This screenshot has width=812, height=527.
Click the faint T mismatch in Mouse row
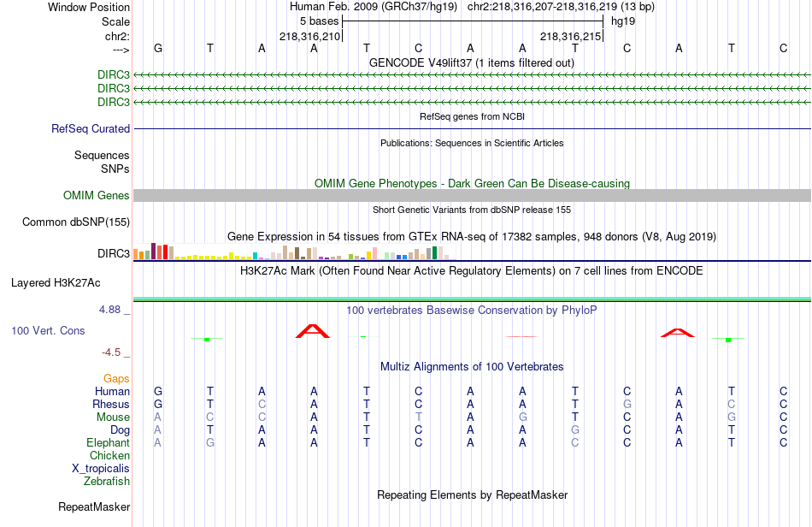click(419, 417)
